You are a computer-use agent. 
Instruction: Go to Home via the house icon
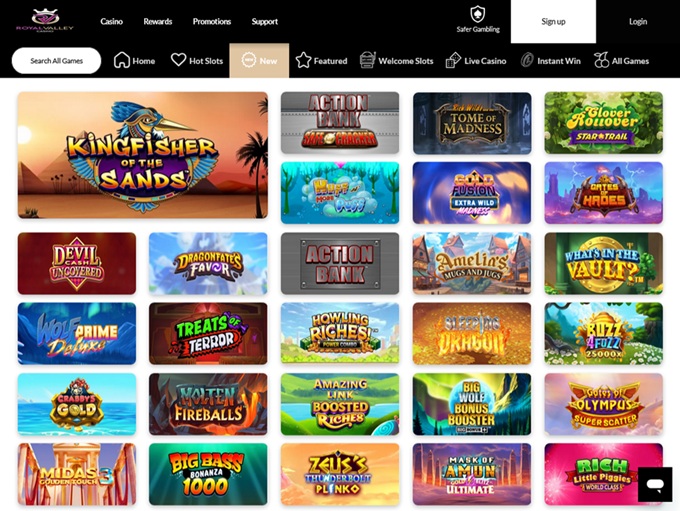click(x=122, y=60)
